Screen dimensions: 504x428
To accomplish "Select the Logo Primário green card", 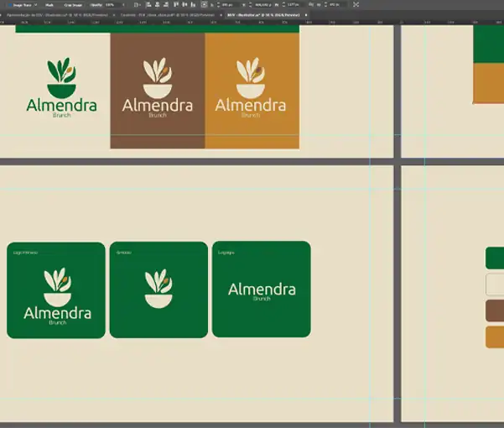I will [x=56, y=290].
